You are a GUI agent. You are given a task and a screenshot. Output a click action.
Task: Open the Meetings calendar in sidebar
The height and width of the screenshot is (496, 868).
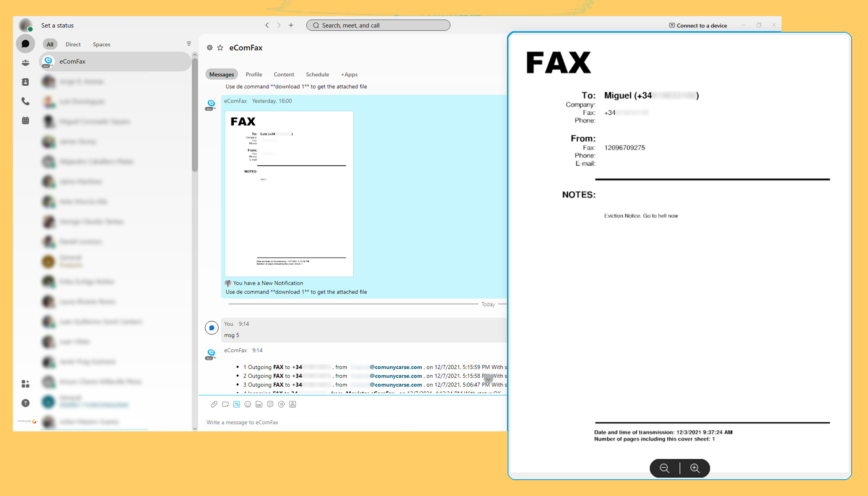click(x=25, y=120)
